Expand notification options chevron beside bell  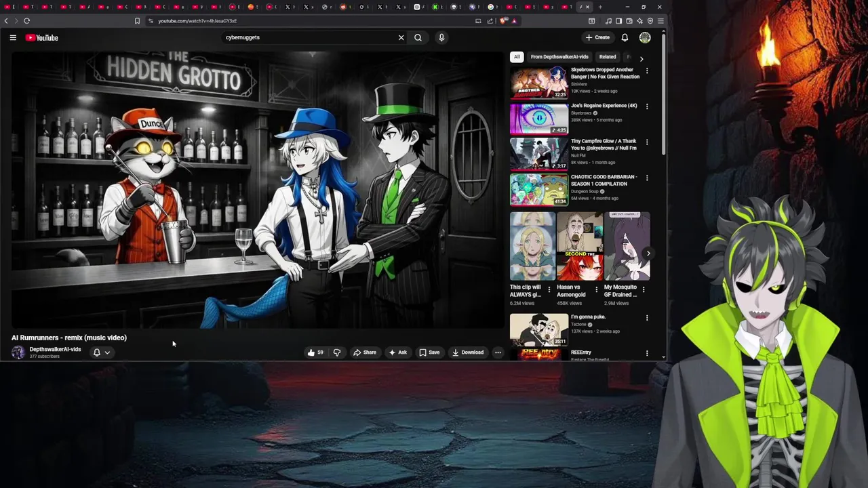(x=107, y=352)
